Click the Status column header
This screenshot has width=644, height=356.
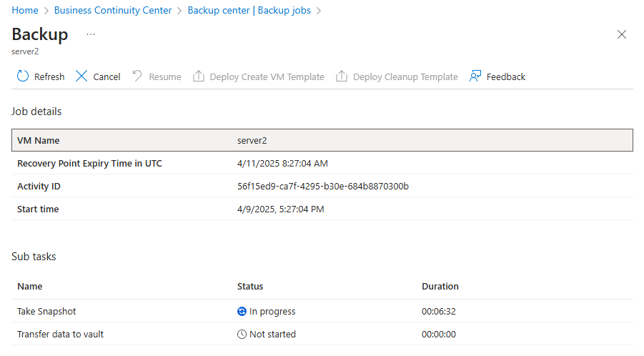click(x=250, y=287)
